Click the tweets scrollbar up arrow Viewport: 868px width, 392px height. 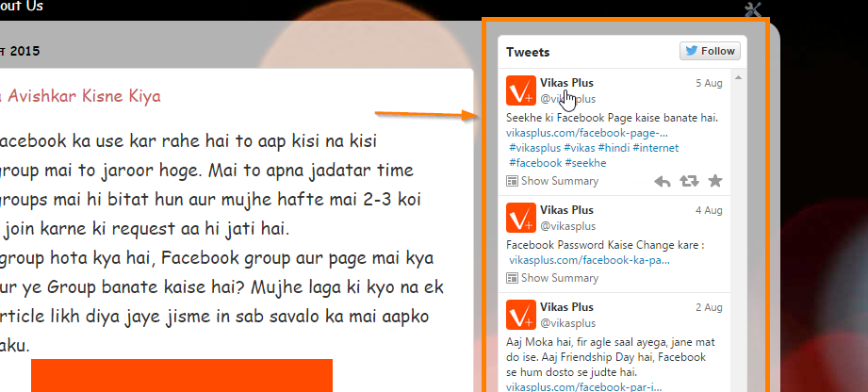(738, 78)
